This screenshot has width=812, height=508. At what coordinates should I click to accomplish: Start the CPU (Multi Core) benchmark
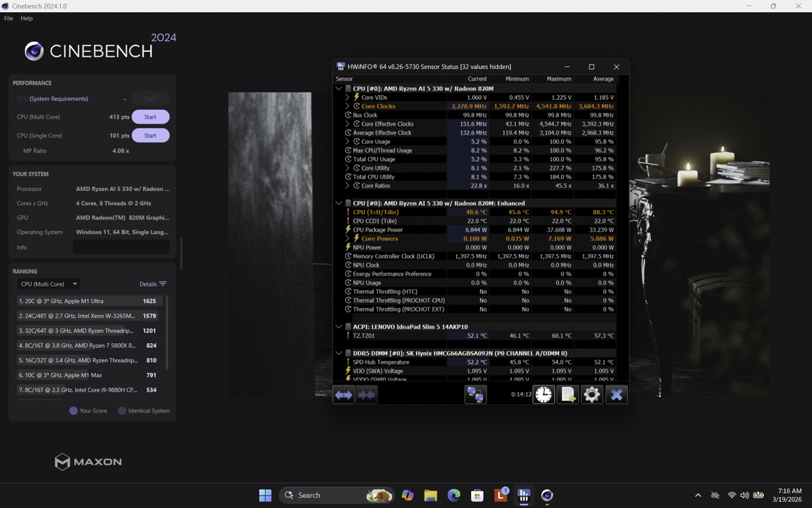click(150, 117)
